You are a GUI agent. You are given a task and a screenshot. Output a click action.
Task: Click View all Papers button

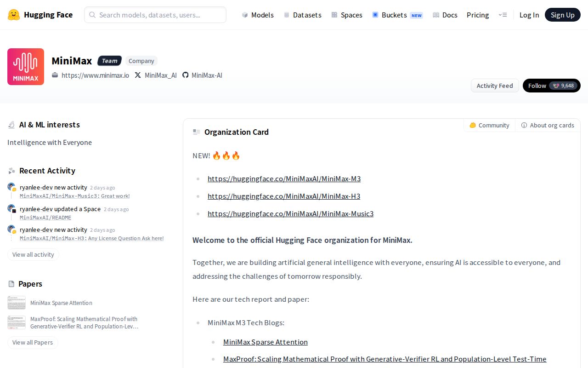[x=33, y=342]
